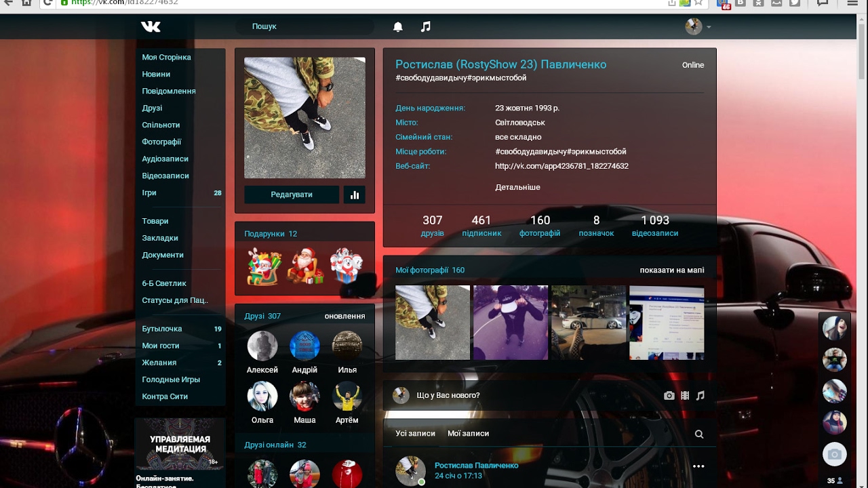Bookmark page with Chrome star icon
Image resolution: width=868 pixels, height=488 pixels.
point(698,3)
